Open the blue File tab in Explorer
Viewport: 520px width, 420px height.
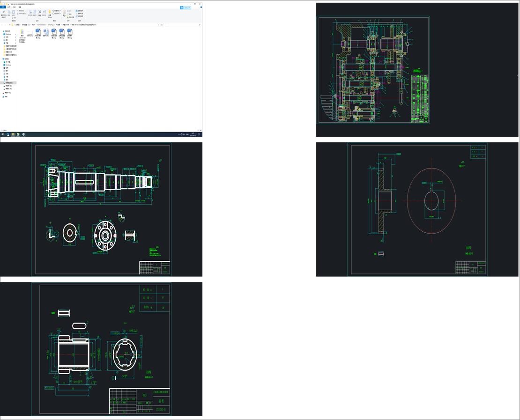tap(3, 7)
